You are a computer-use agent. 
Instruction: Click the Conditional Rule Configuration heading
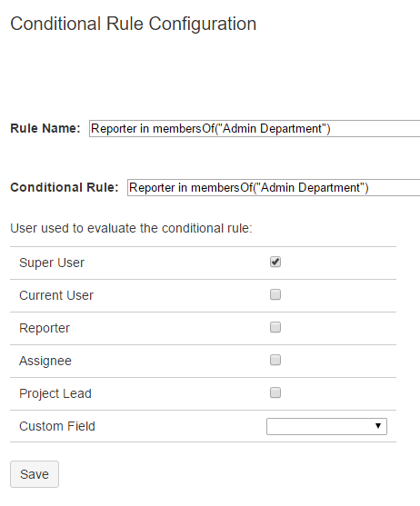tap(134, 24)
